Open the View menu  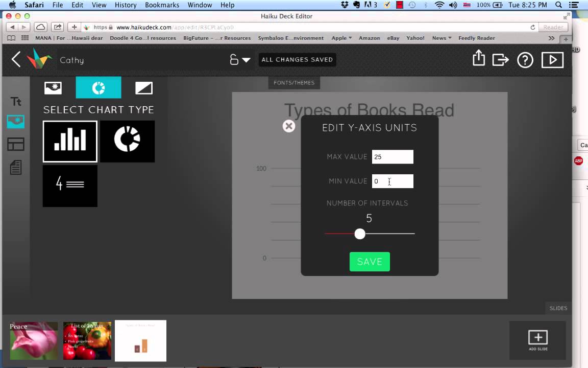tap(99, 5)
